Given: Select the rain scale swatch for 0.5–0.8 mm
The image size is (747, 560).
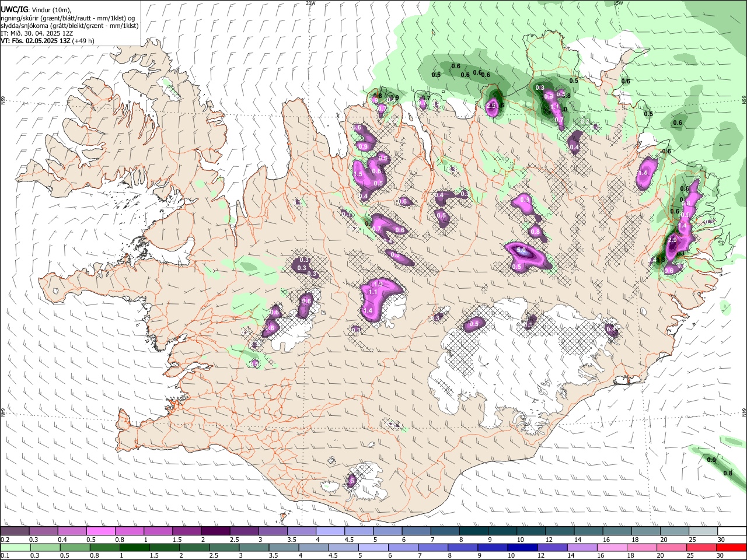Looking at the screenshot, I should pos(75,548).
